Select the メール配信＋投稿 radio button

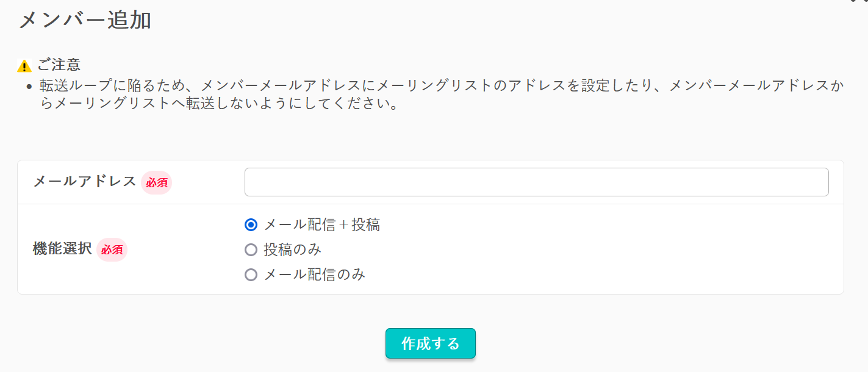(251, 225)
